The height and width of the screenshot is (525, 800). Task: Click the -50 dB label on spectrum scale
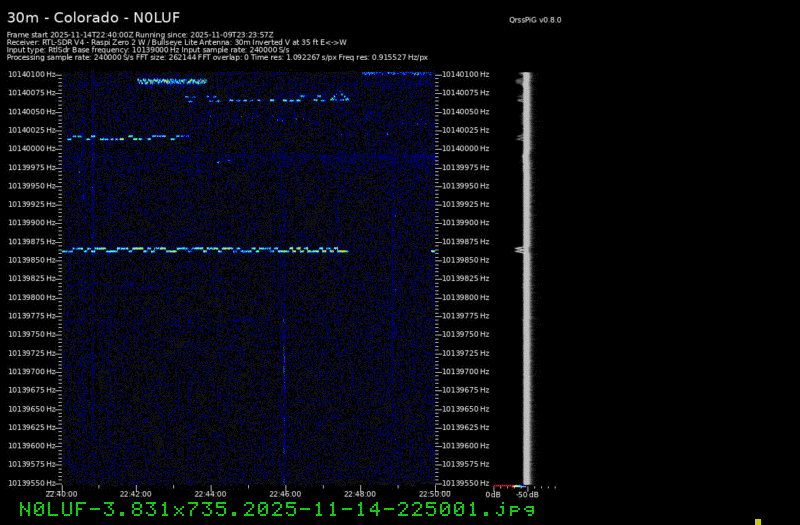tap(525, 494)
